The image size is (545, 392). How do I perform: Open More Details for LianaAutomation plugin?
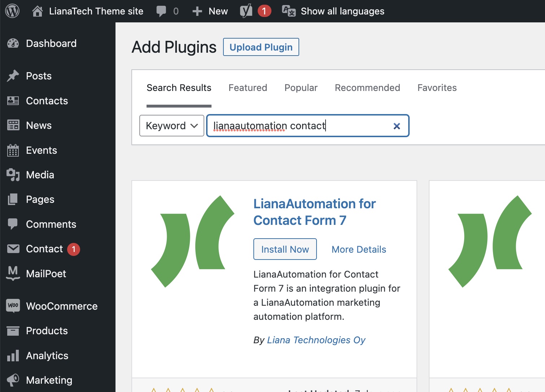(x=358, y=249)
